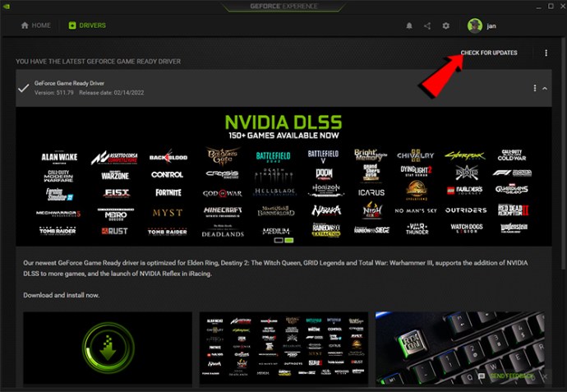Viewport: 567px width, 392px height.
Task: Click the 150+ Games Available Now text
Action: 283,136
